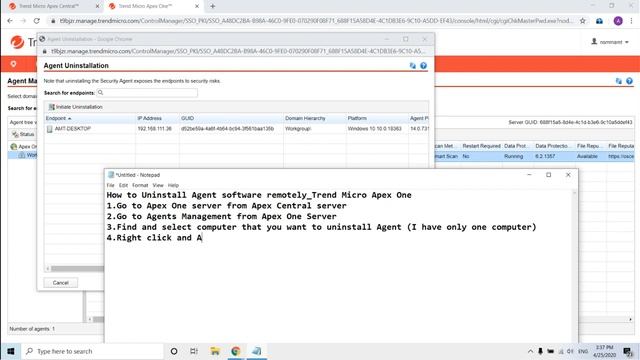This screenshot has width=640, height=360.
Task: Minimize the Notepad window
Action: pyautogui.click(x=529, y=175)
